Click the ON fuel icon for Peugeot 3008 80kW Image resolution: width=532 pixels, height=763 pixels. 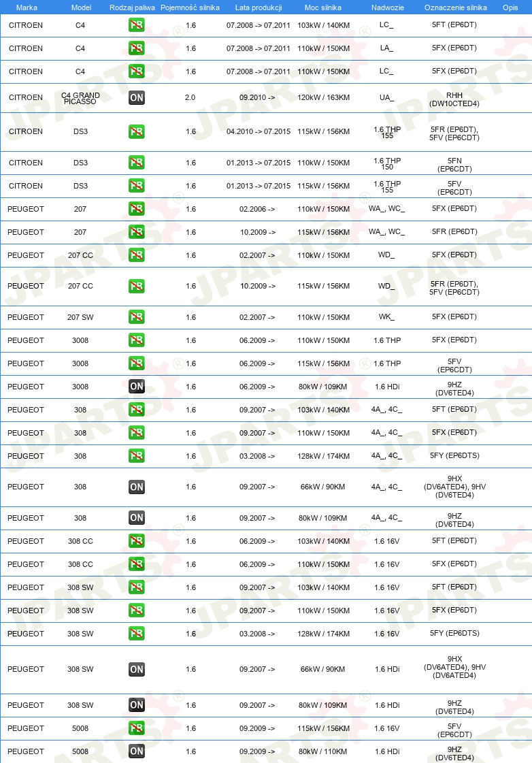[x=137, y=387]
